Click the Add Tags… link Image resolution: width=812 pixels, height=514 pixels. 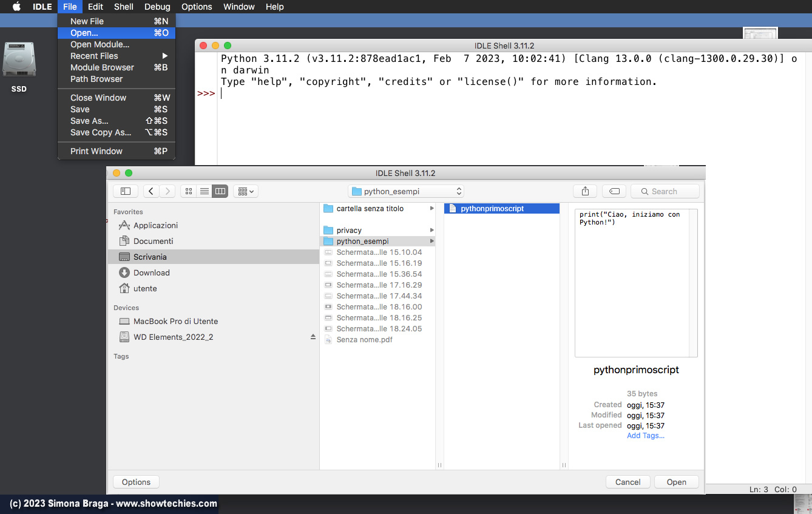pos(646,435)
